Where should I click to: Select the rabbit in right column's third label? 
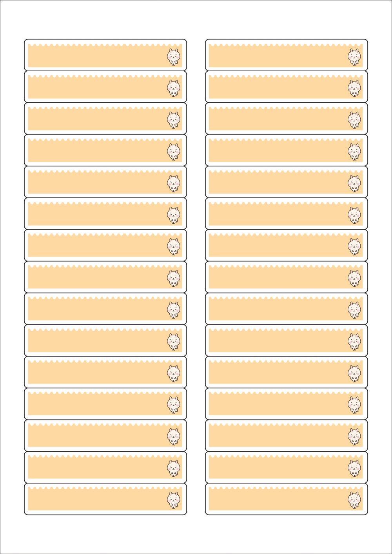coord(354,120)
